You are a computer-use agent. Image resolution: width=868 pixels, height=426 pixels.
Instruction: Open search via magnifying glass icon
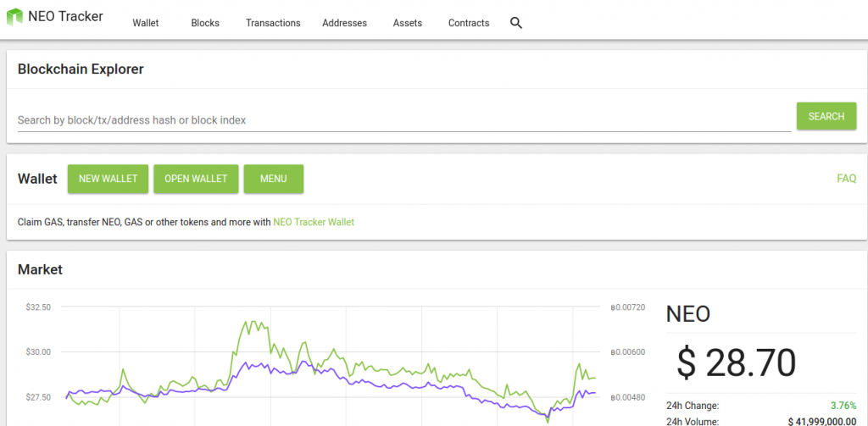516,23
